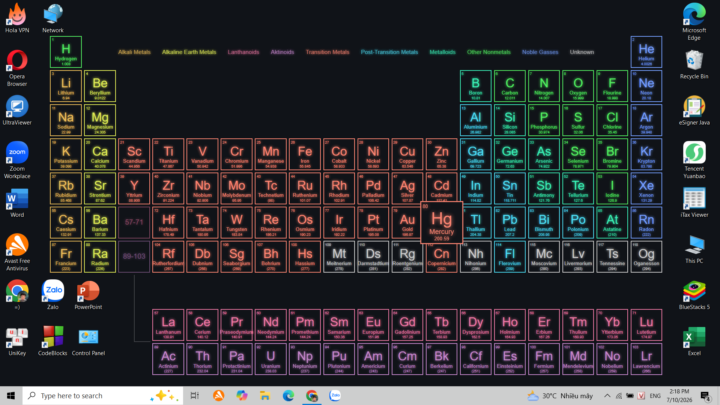The height and width of the screenshot is (405, 720).
Task: Click the taskbar search box
Action: tap(102, 395)
